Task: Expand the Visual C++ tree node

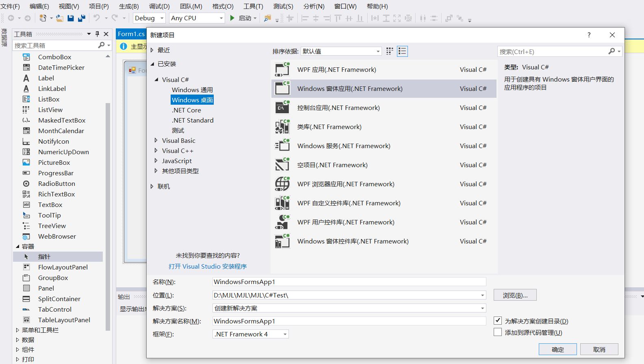Action: [156, 151]
